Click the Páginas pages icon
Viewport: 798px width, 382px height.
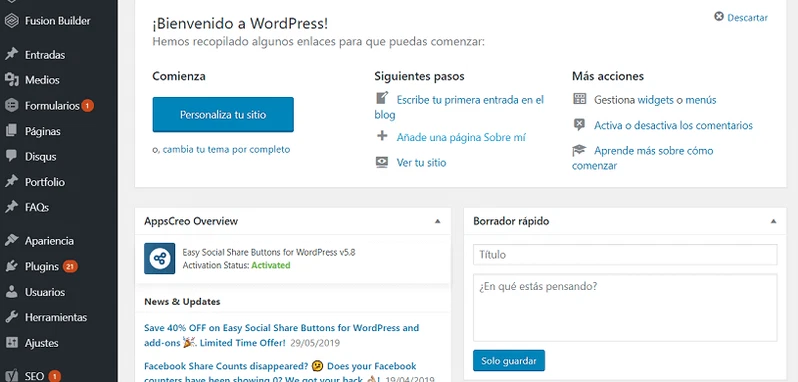11,131
